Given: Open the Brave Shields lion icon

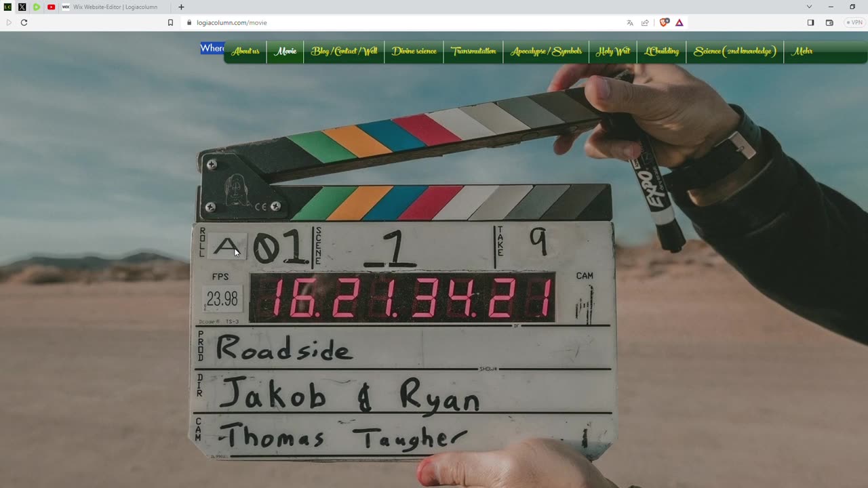Looking at the screenshot, I should pyautogui.click(x=664, y=22).
